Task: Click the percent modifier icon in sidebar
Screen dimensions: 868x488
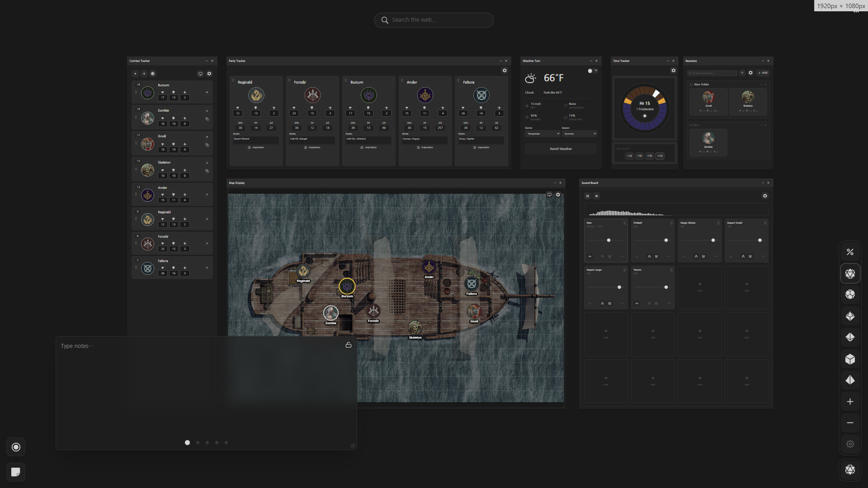Action: (850, 252)
